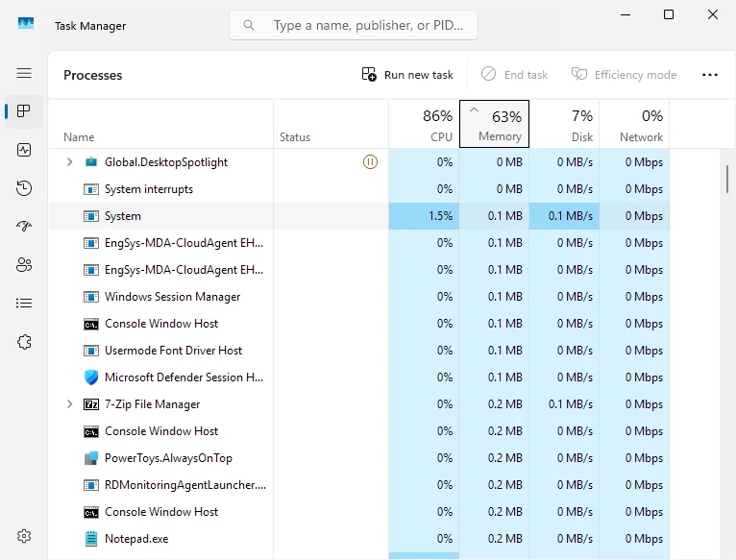736x560 pixels.
Task: Click the Task Manager app icon in title bar
Action: click(26, 23)
